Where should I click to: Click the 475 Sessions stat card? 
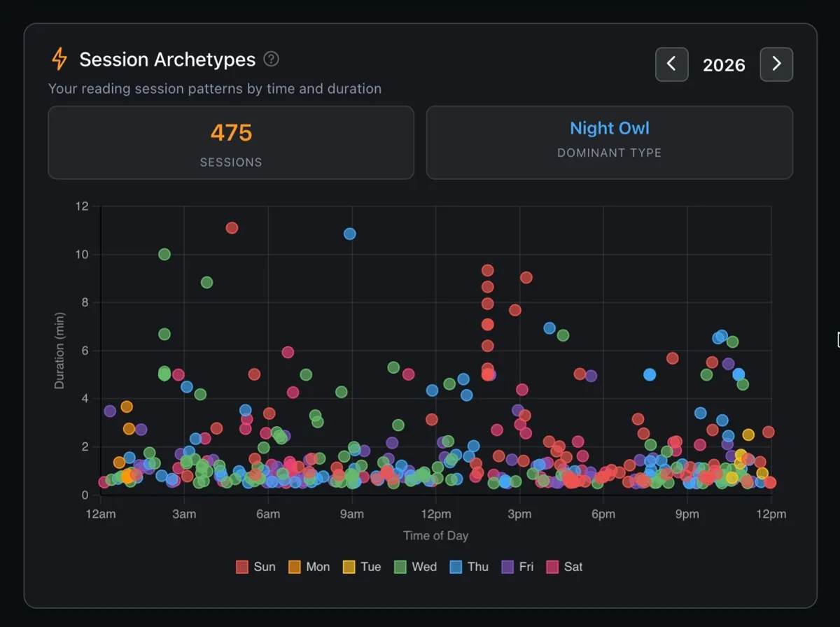click(x=231, y=143)
